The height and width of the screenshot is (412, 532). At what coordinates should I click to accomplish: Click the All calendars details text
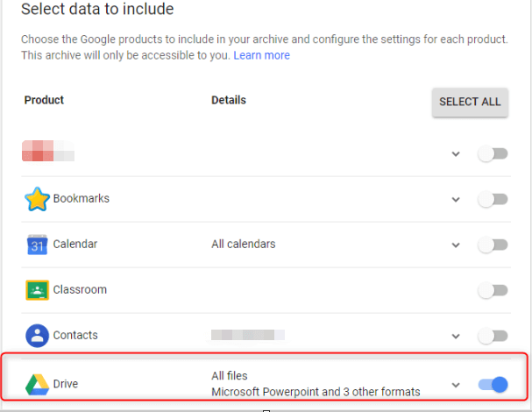[x=244, y=245]
